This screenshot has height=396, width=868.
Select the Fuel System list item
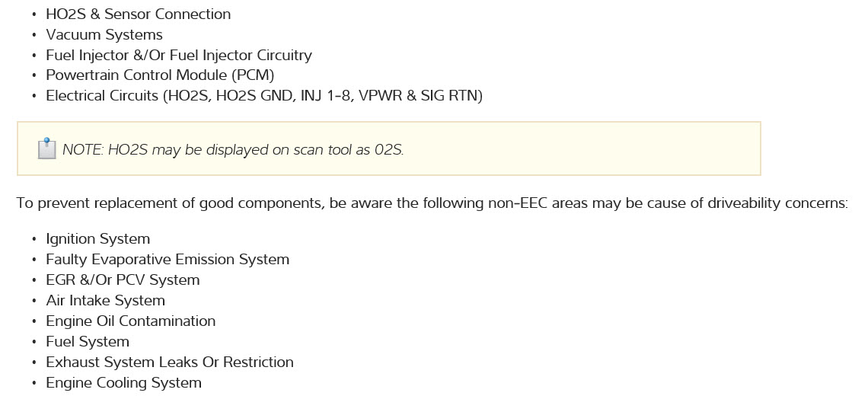[88, 342]
